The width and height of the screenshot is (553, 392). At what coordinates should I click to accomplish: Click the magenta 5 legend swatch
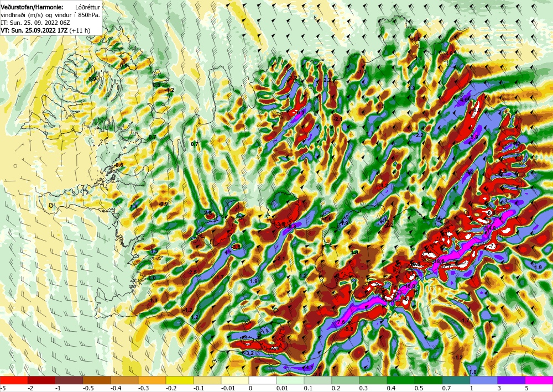[x=539, y=380]
